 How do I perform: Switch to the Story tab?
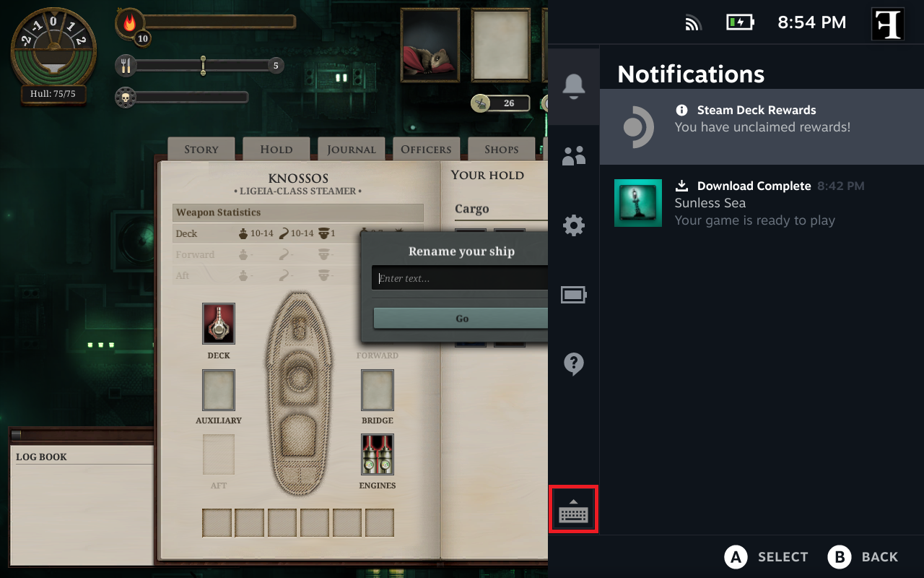(201, 149)
